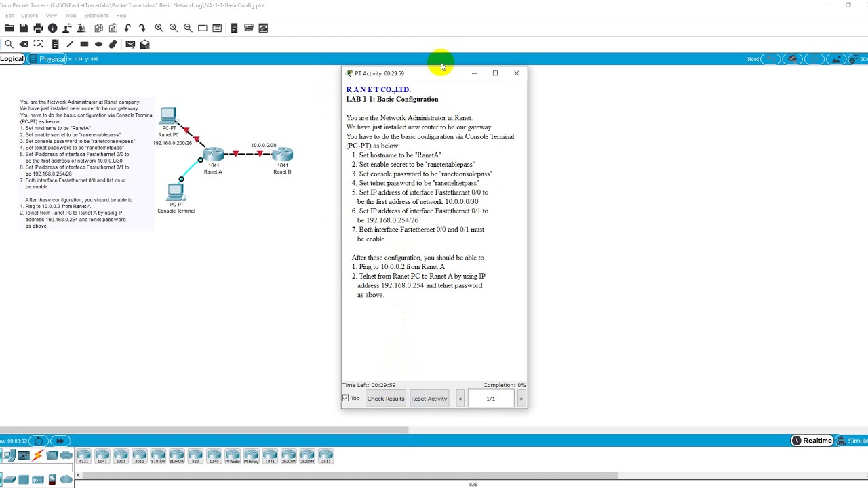Select the Draw Rectangle tool
This screenshot has height=488, width=868.
[x=84, y=44]
